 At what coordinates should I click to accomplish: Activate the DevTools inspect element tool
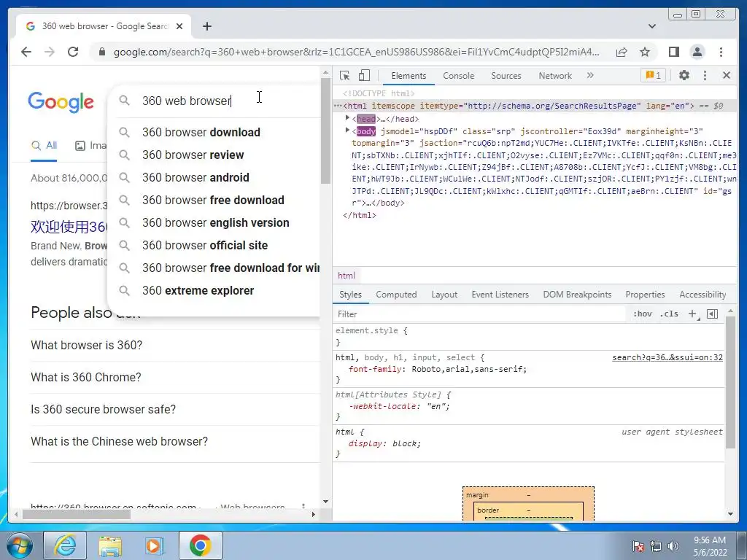(344, 75)
